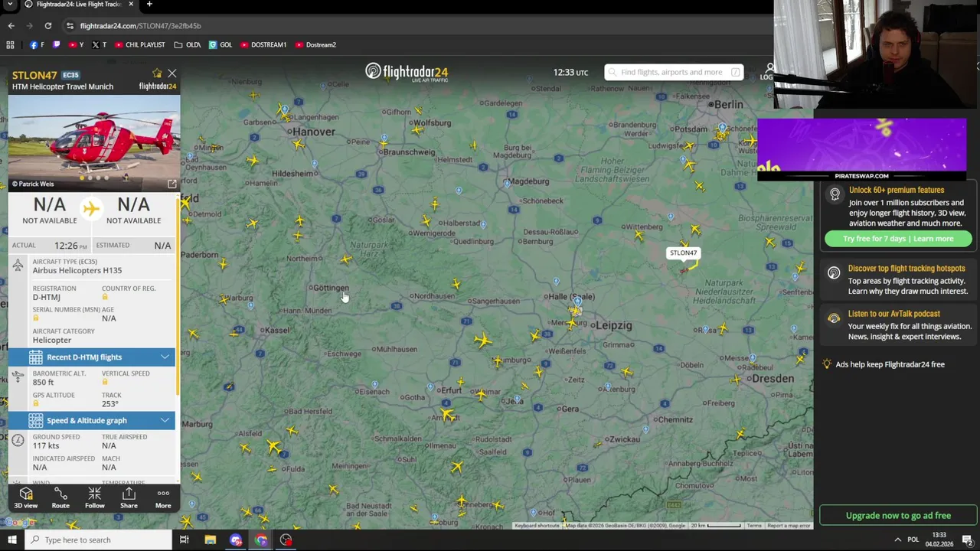Screen dimensions: 980x551
Task: Open the Dostream2 bookmark
Action: point(315,45)
